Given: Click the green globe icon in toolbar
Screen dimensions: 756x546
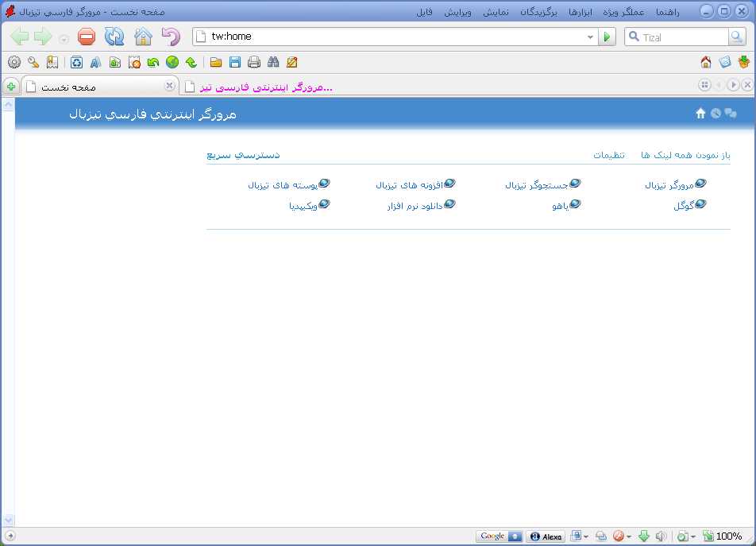Looking at the screenshot, I should pos(172,62).
